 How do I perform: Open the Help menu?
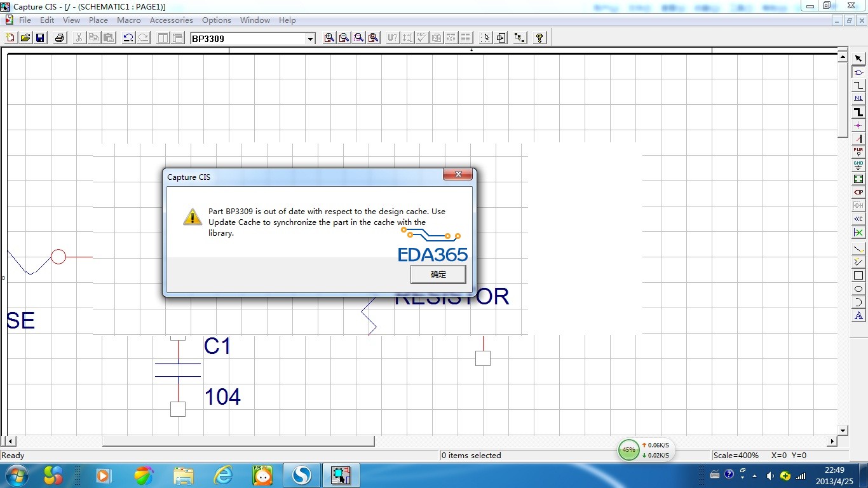287,20
